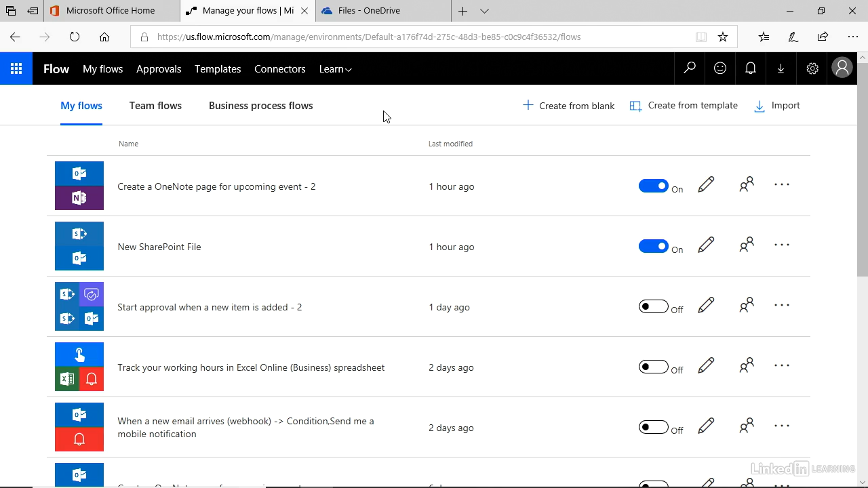
Task: Open the feedback smiley icon
Action: point(720,68)
